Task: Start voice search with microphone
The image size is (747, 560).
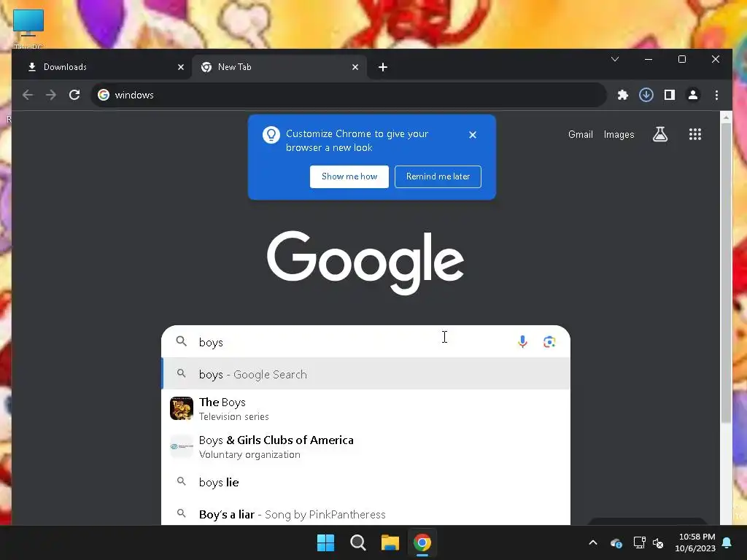Action: (x=522, y=341)
